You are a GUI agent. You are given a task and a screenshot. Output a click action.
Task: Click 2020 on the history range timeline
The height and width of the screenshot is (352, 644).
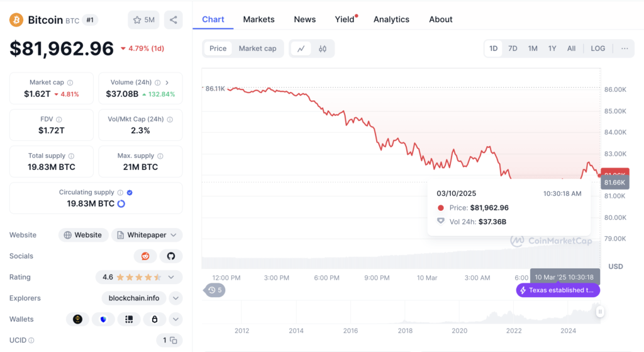459,331
